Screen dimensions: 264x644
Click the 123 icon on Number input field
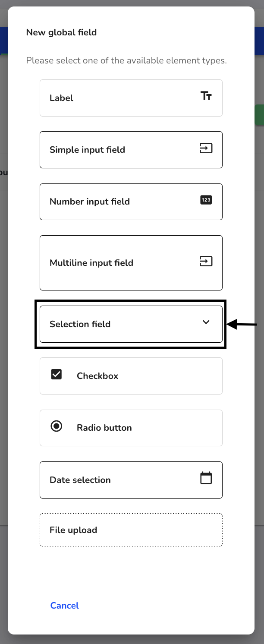[206, 200]
